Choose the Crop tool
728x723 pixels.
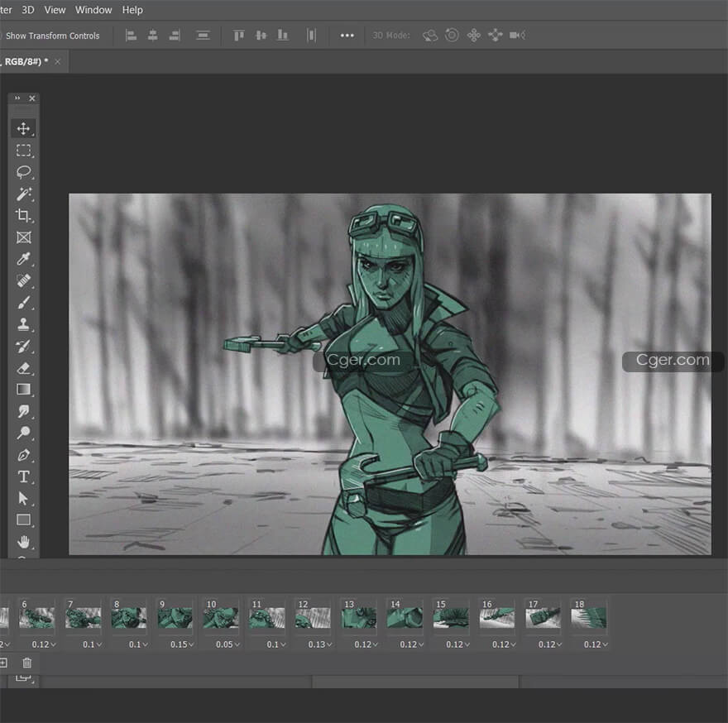(23, 216)
